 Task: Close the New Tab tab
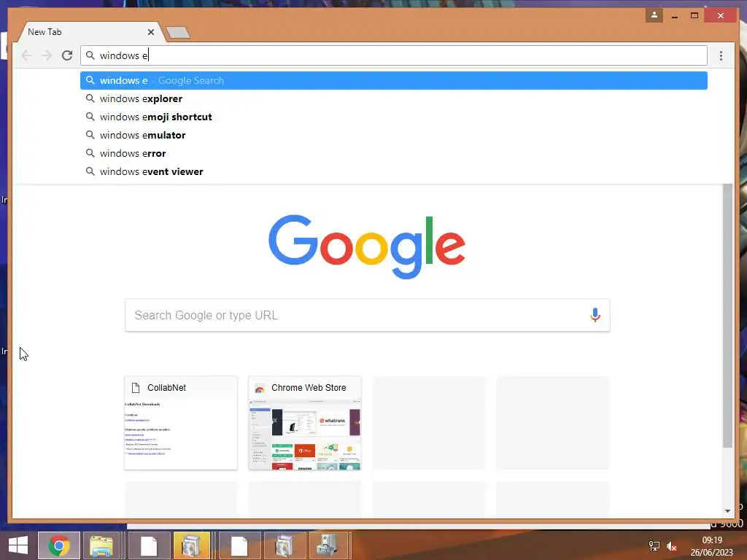tap(151, 32)
